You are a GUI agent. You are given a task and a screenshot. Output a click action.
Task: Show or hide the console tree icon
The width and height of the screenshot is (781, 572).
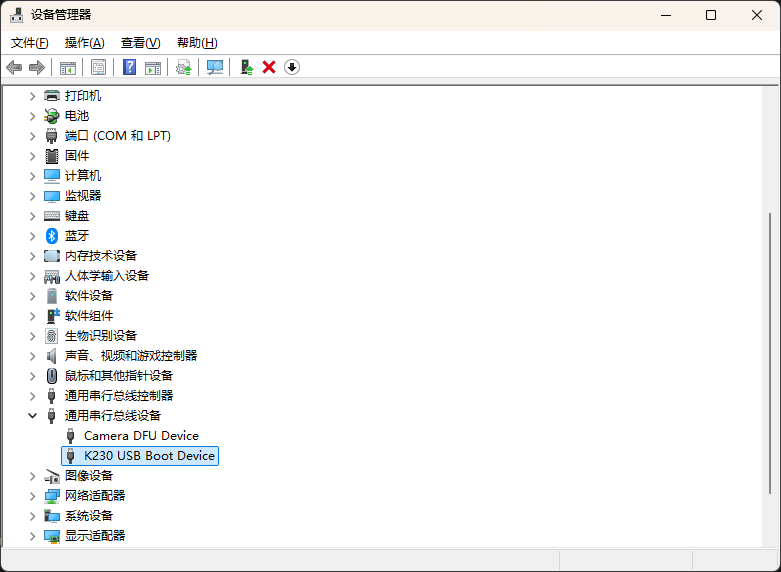coord(68,67)
